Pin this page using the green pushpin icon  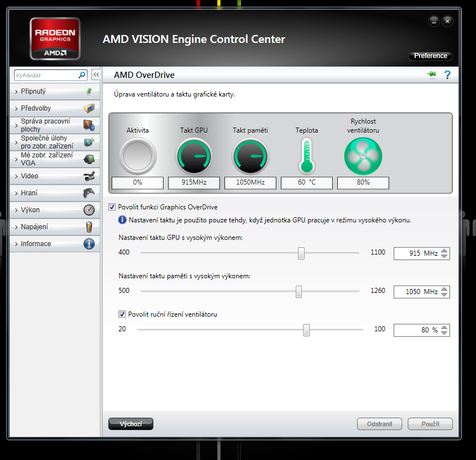(431, 75)
